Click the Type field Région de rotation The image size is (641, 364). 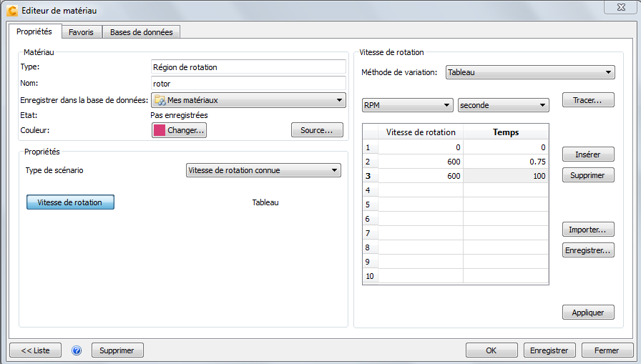point(248,67)
